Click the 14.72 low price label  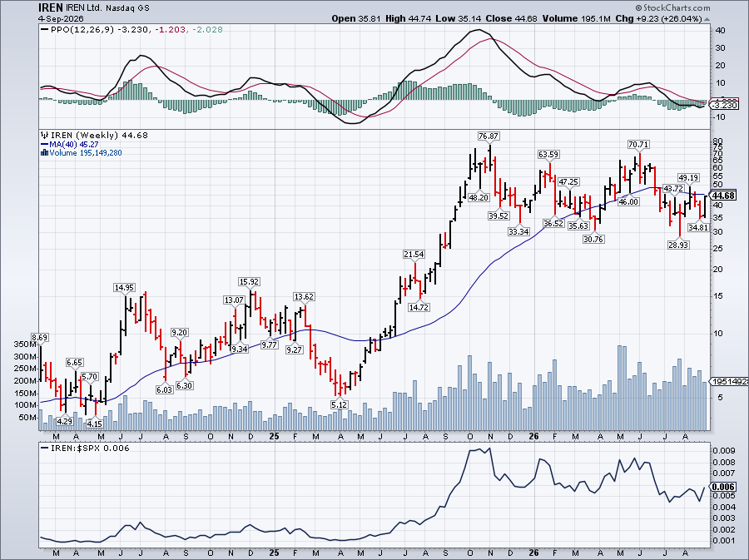pos(419,307)
